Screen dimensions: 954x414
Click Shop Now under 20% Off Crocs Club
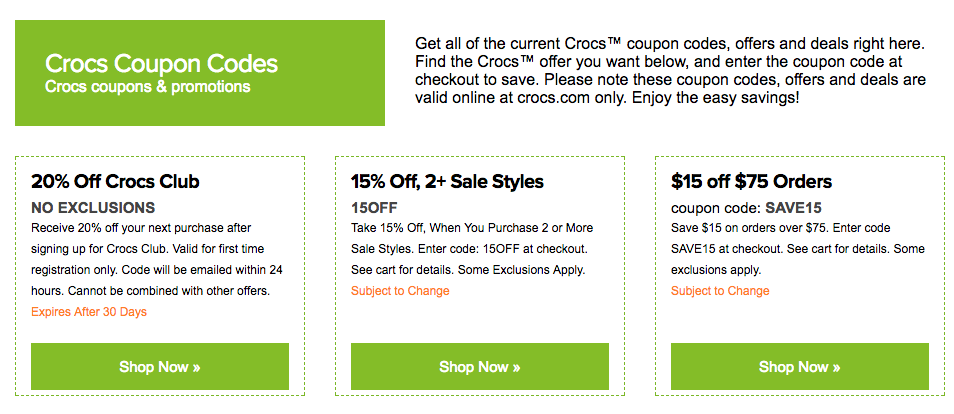click(160, 367)
